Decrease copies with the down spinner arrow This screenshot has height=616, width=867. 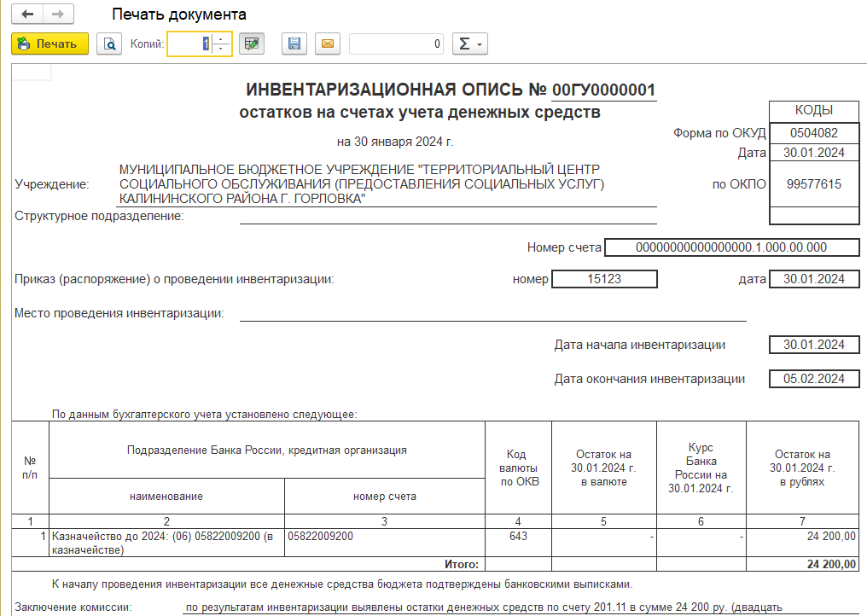[221, 49]
